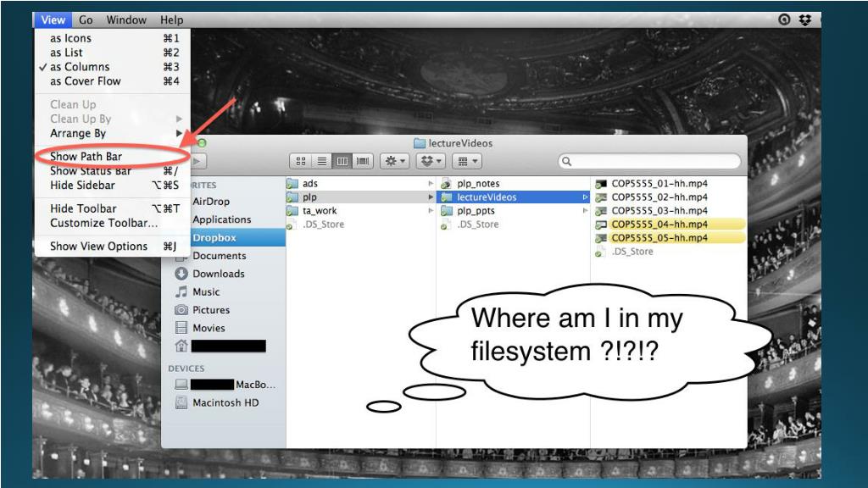The width and height of the screenshot is (868, 488).
Task: Click the arrow beside 'lectureVideos'
Action: [x=585, y=197]
